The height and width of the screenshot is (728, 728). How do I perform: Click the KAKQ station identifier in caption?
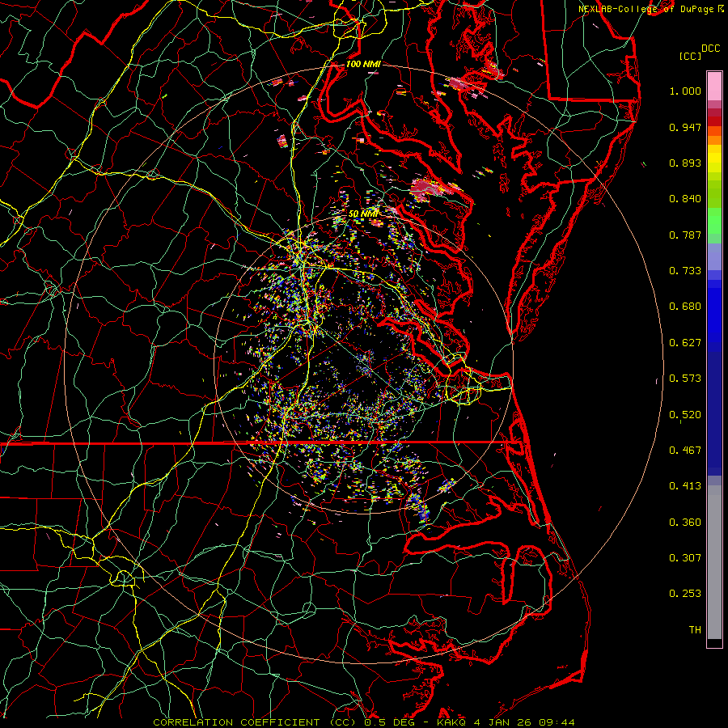(451, 722)
